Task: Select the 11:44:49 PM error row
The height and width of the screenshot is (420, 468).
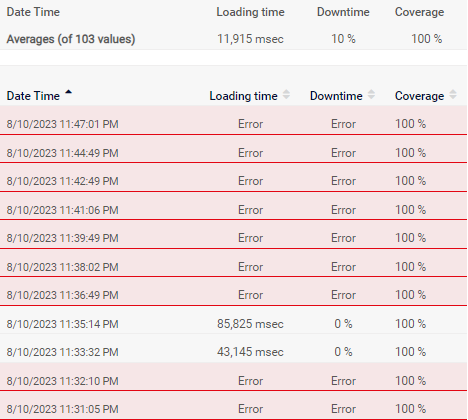Action: (x=233, y=149)
